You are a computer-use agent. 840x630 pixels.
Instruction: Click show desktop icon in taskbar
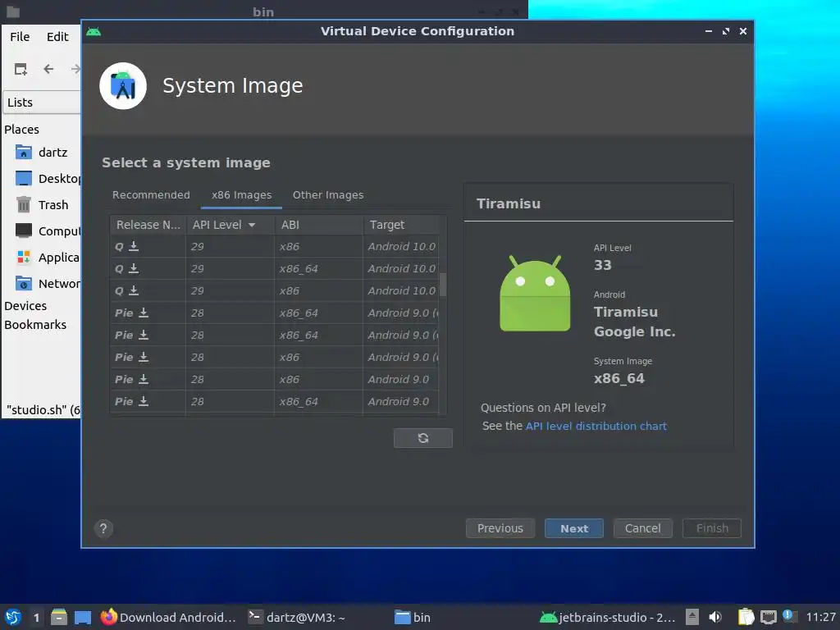click(83, 617)
